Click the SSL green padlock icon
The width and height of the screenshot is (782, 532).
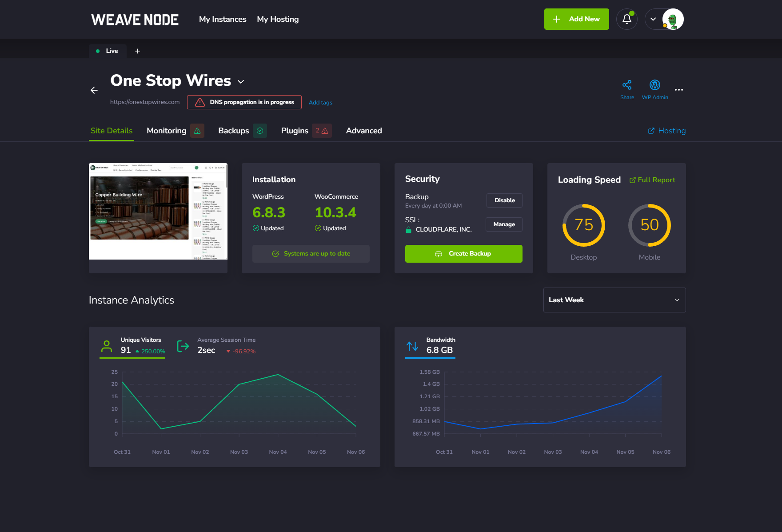[408, 230]
